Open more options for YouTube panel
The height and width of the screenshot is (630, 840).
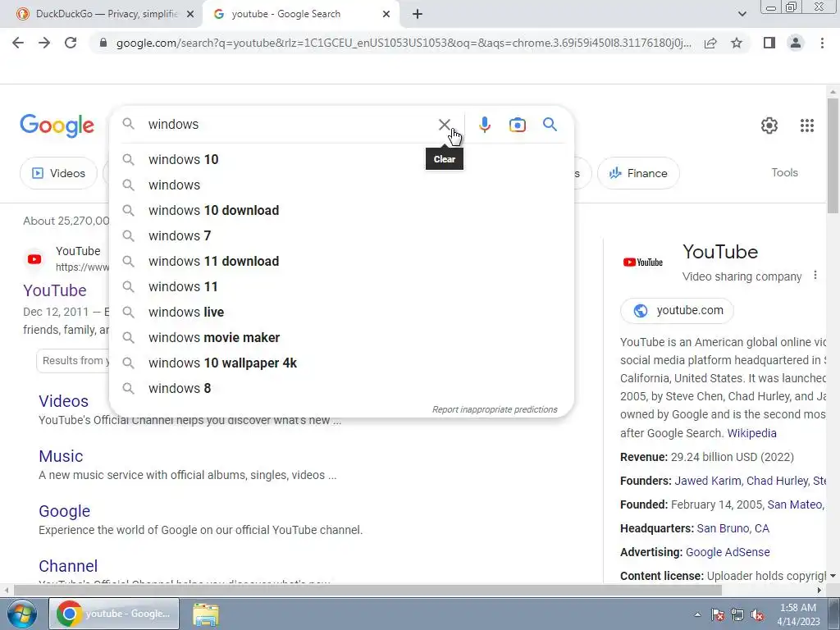(x=815, y=275)
